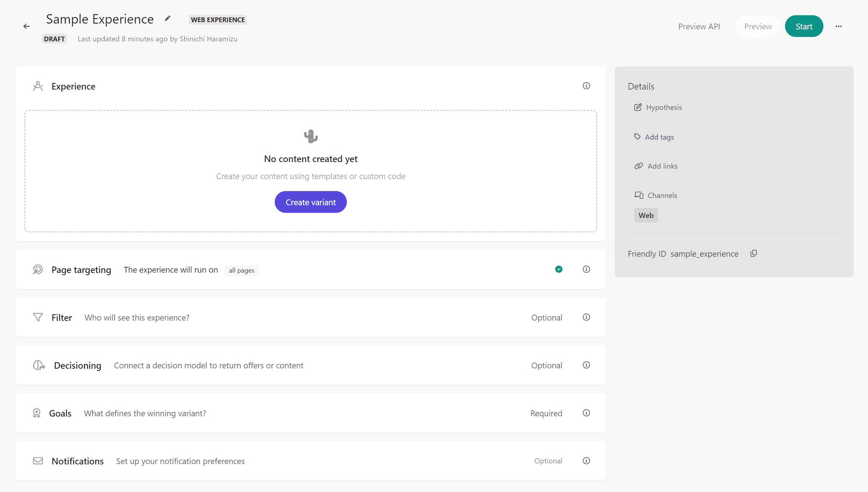Edit the Sample Experience name with pencil icon
This screenshot has width=868, height=492.
[x=167, y=18]
